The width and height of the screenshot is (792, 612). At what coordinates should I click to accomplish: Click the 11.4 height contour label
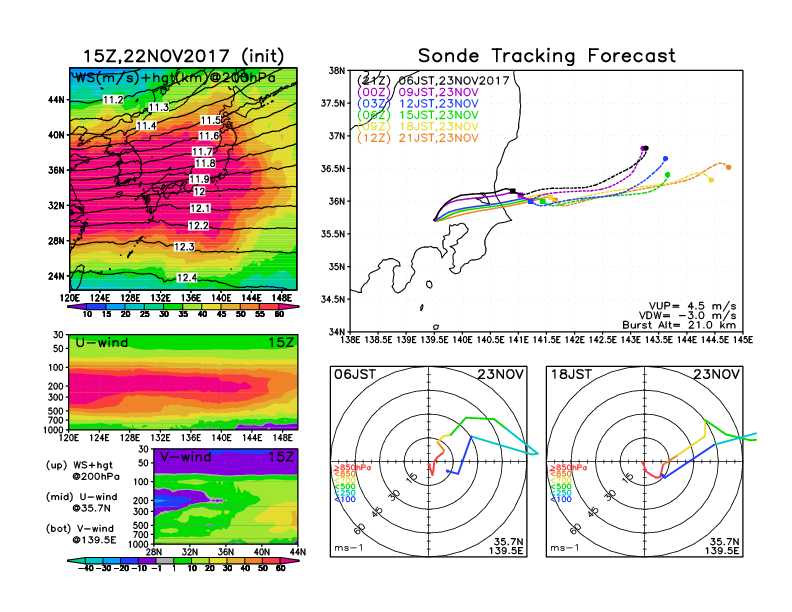click(146, 125)
